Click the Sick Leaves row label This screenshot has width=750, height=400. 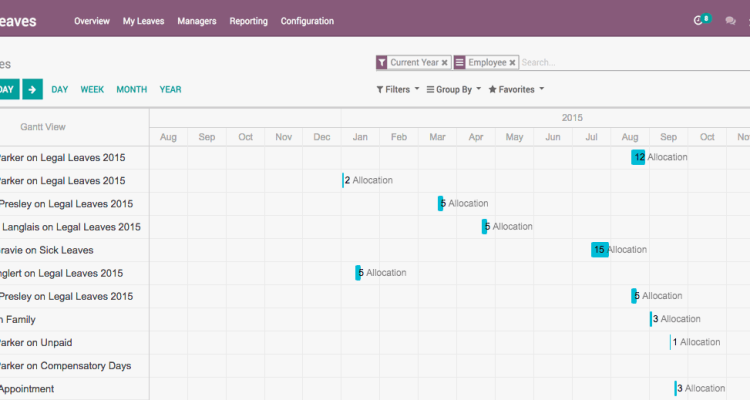[x=46, y=250]
